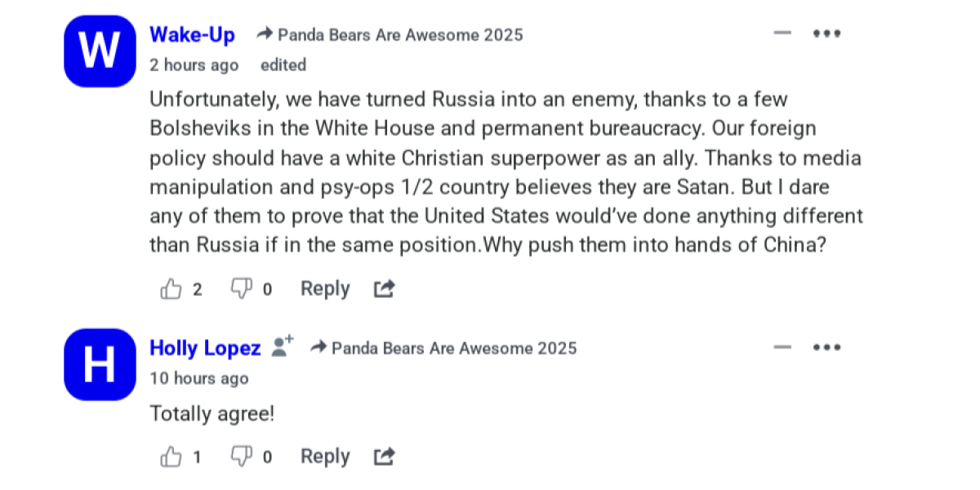
Task: Visit Wake-Up's profile via username link
Action: pos(192,34)
